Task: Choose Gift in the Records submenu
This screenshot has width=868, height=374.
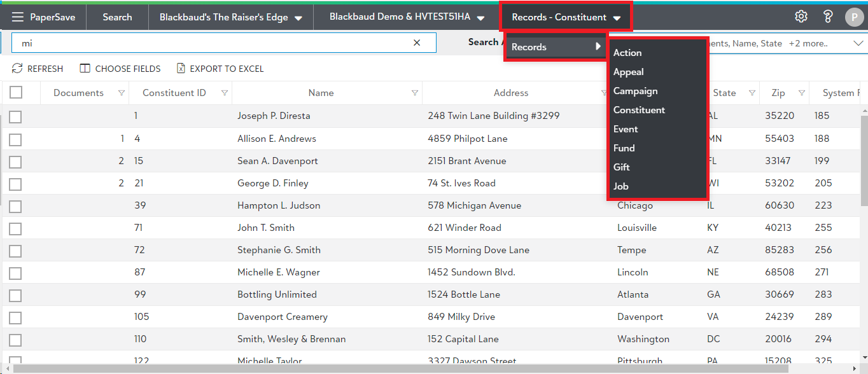Action: (622, 167)
